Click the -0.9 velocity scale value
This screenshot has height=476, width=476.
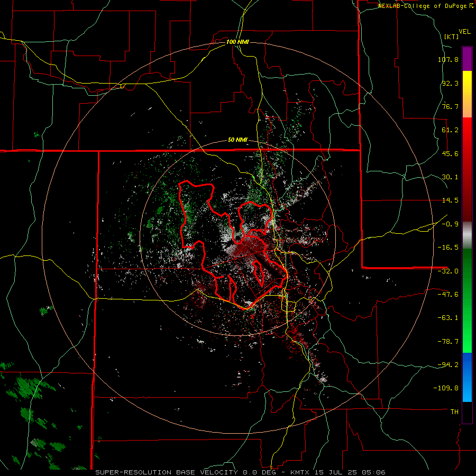450,224
